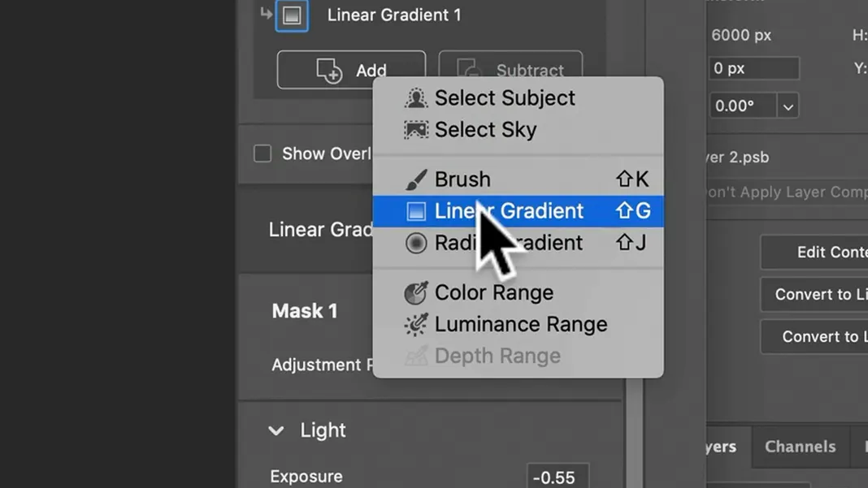The height and width of the screenshot is (488, 868).
Task: Open the rotation angle dropdown arrow
Action: (x=788, y=106)
